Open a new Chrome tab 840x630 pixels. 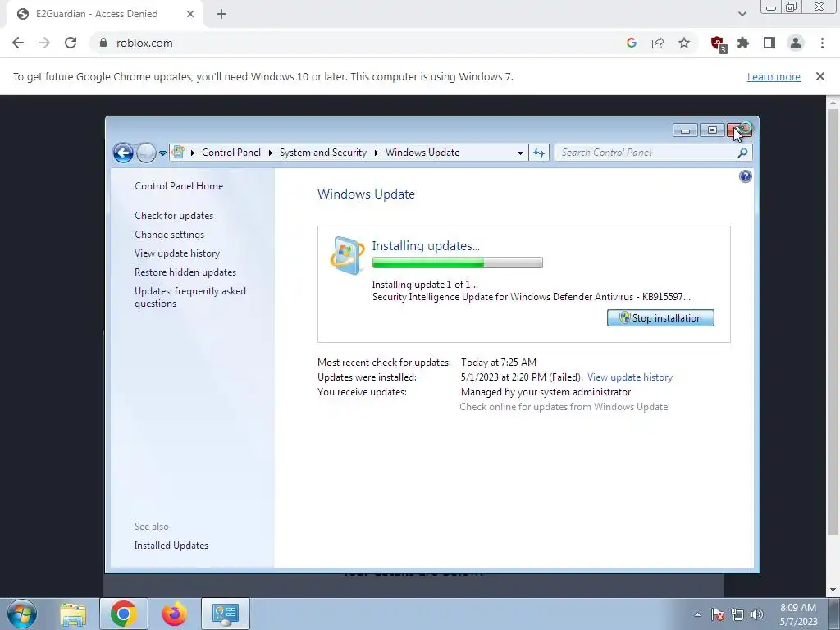221,14
